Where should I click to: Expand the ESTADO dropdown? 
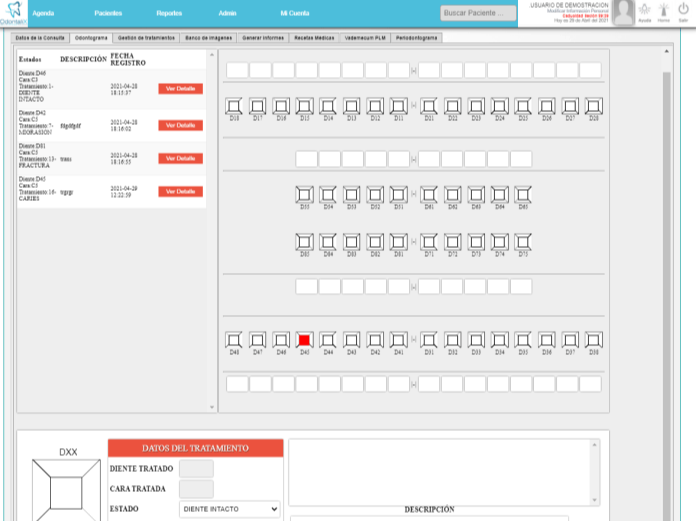pos(230,509)
